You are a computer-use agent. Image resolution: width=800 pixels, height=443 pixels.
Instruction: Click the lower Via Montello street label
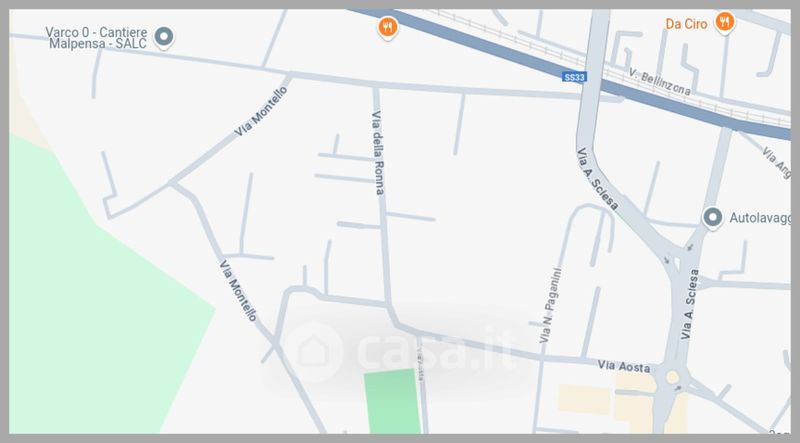point(238,291)
